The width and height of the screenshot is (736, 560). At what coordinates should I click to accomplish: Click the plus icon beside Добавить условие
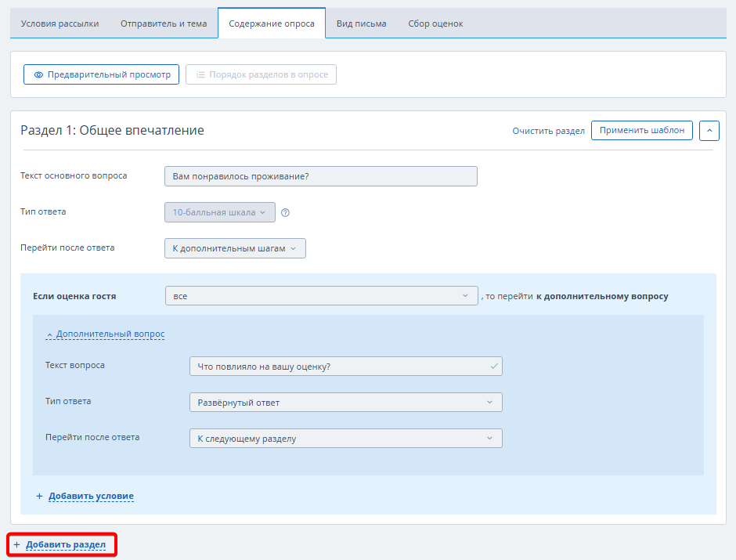pos(39,497)
